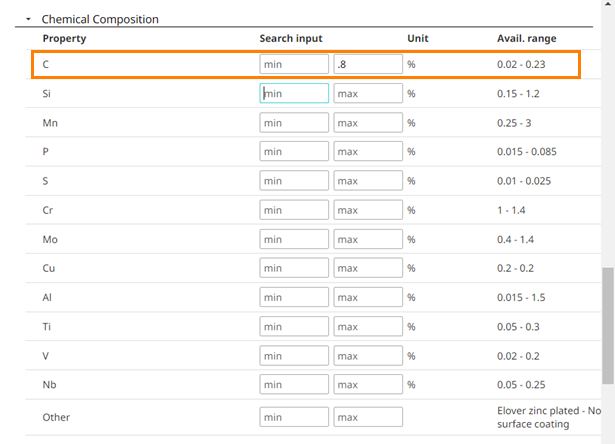Select the Nb min input box

click(293, 385)
